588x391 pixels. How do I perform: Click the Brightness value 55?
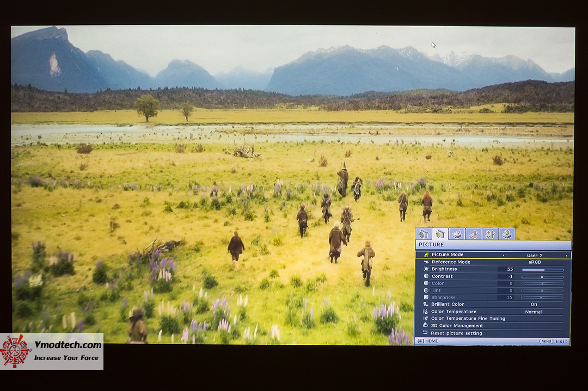click(x=510, y=269)
